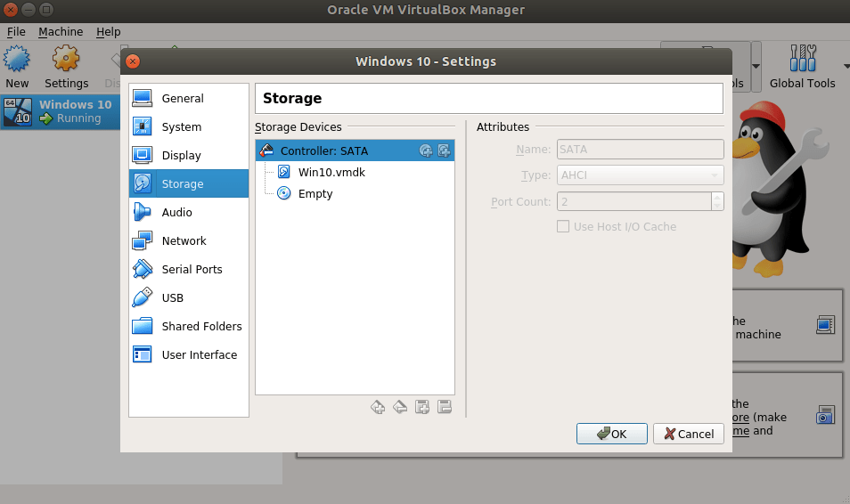This screenshot has width=850, height=504.
Task: Open Audio settings category
Action: click(x=189, y=213)
